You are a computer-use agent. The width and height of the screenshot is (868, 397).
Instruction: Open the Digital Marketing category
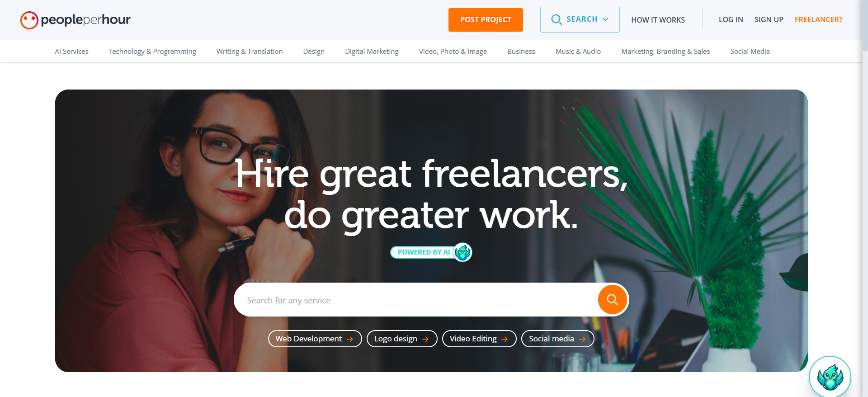[372, 51]
